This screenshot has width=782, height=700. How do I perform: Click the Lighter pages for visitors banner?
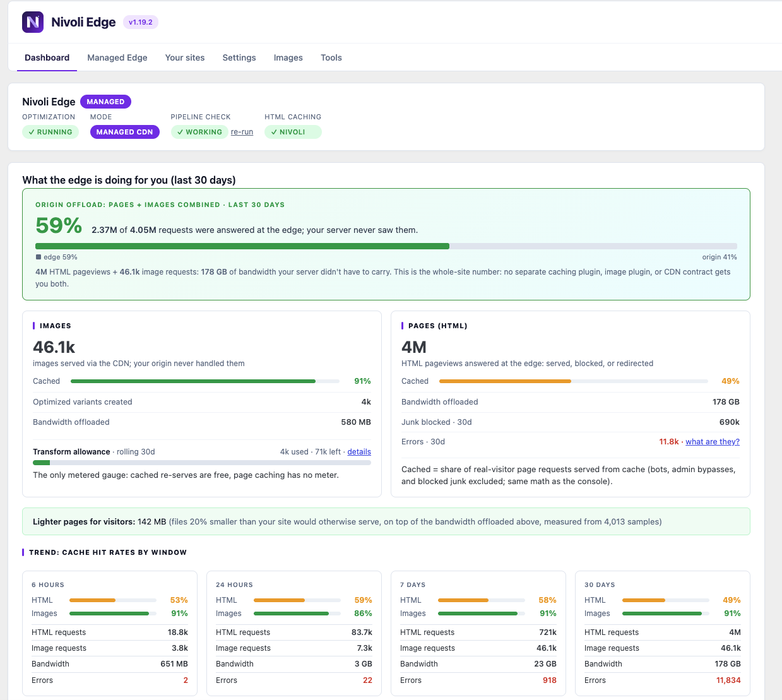pyautogui.click(x=386, y=521)
